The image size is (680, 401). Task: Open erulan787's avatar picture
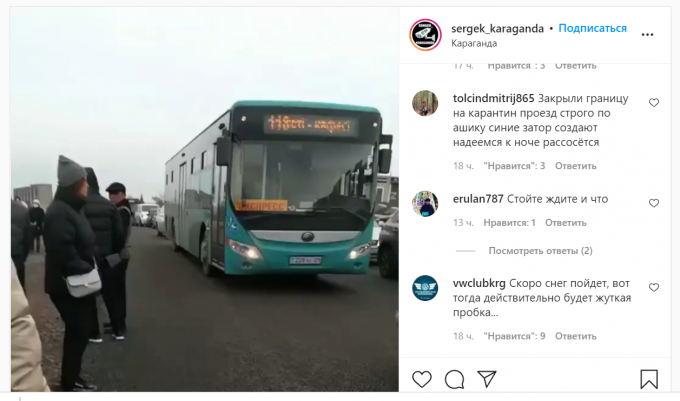(425, 203)
